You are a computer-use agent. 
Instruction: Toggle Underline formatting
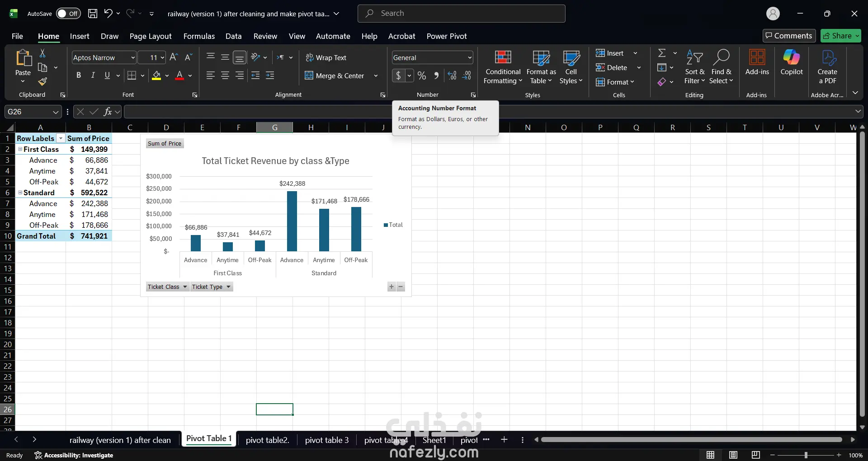coord(107,75)
